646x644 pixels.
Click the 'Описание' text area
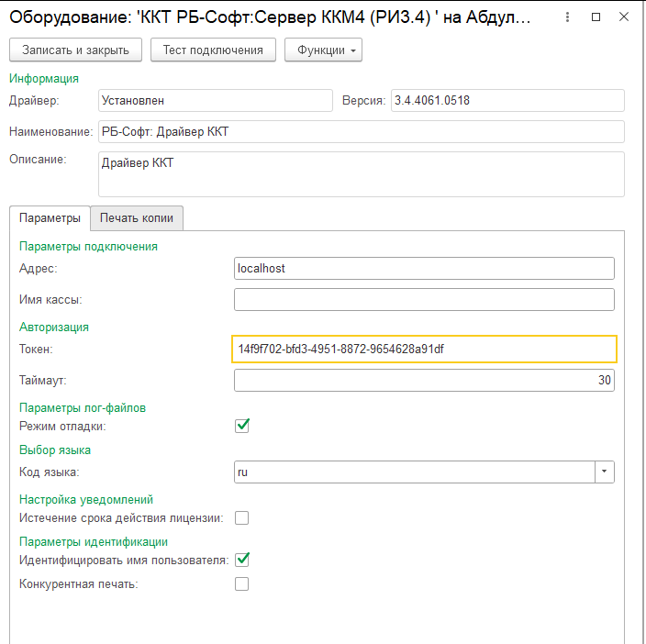tap(362, 174)
